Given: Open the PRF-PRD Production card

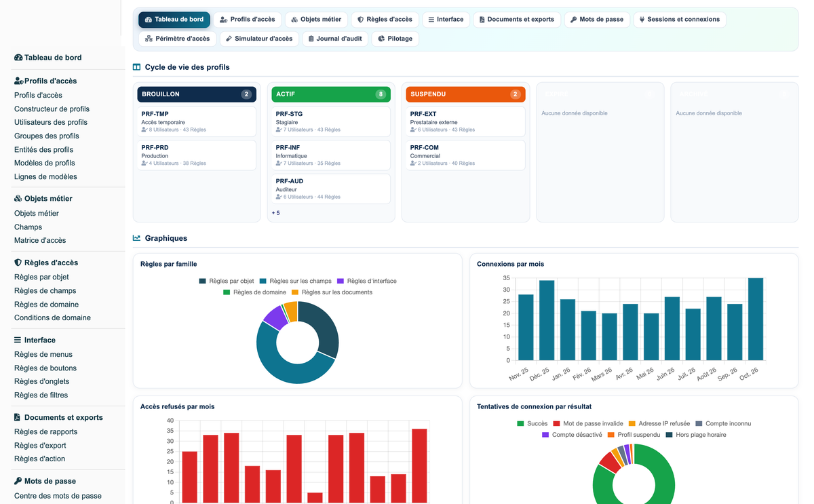Looking at the screenshot, I should click(x=197, y=155).
